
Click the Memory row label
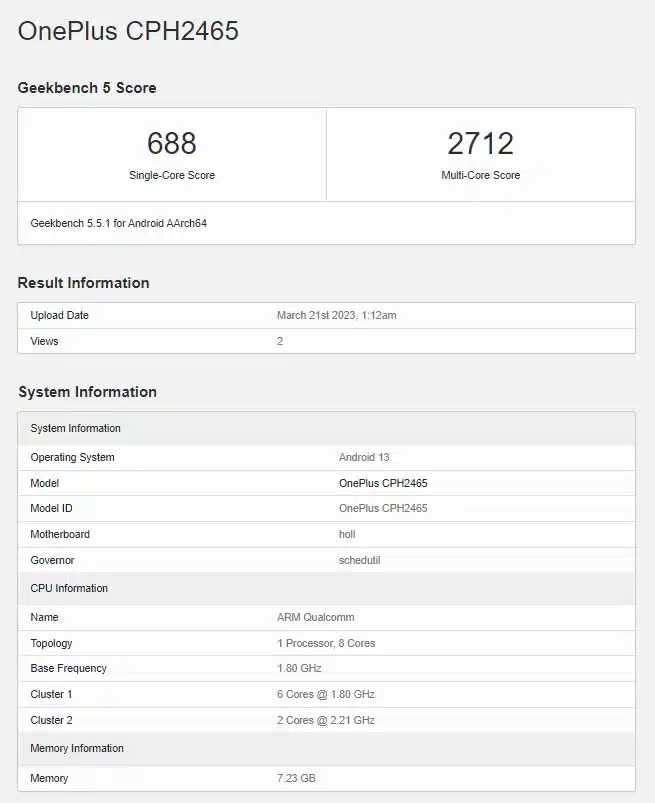(x=49, y=778)
